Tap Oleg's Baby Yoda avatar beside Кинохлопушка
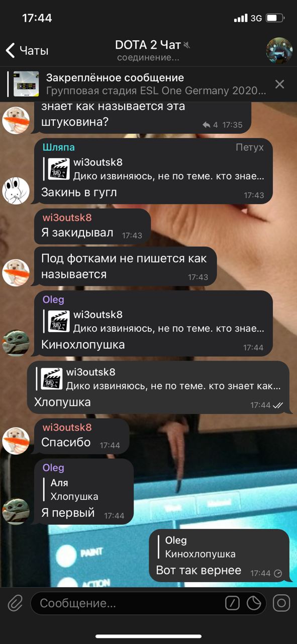The image size is (297, 644). click(16, 343)
